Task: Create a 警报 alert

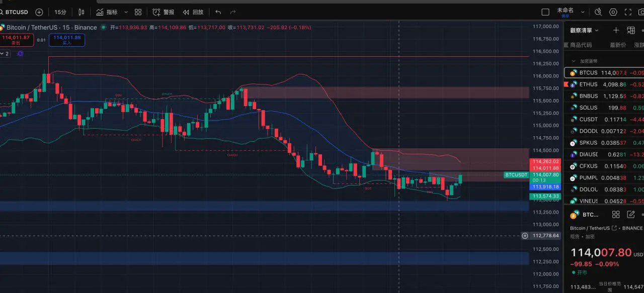Action: [x=164, y=12]
